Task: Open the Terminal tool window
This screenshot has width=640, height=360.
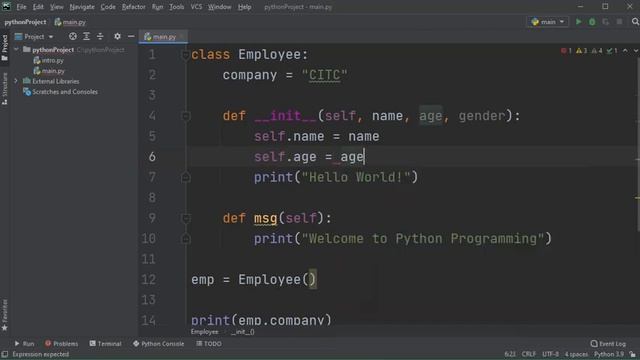Action: point(105,344)
